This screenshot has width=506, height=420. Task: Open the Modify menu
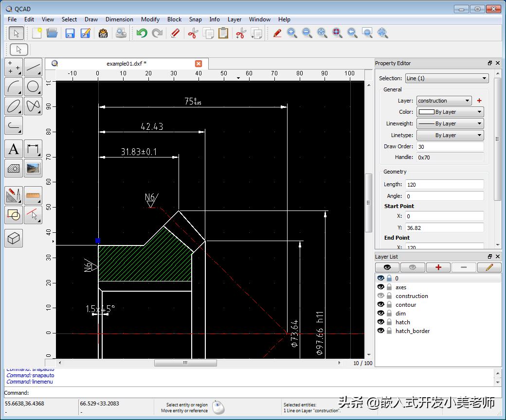[150, 19]
